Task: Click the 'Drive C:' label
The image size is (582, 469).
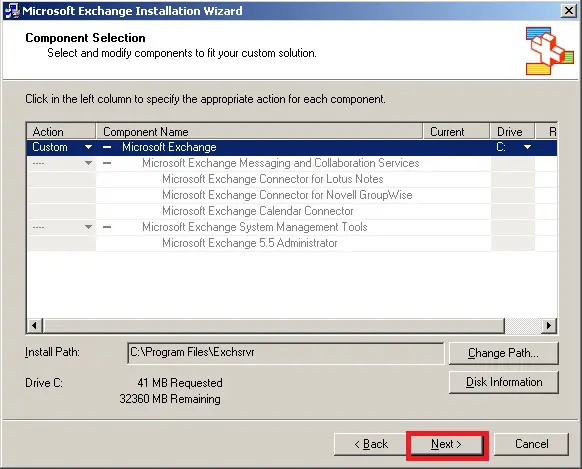Action: click(44, 383)
